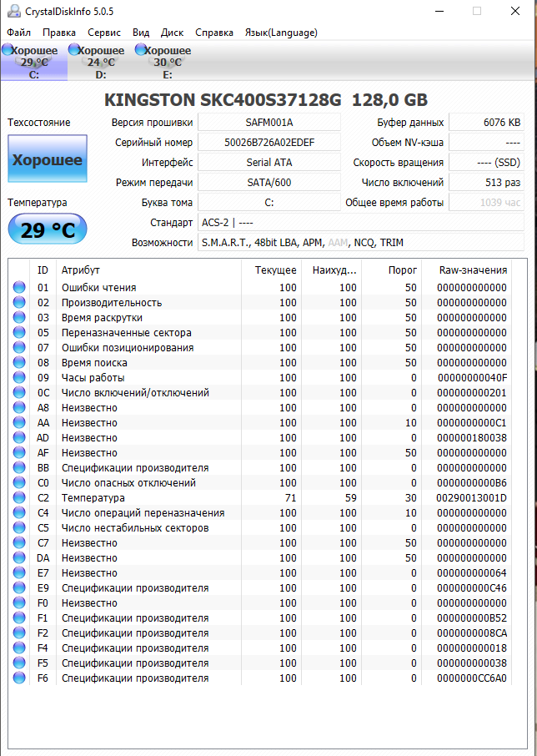The image size is (537, 756).
Task: Click the transfer mode field SATA/600
Action: (269, 182)
